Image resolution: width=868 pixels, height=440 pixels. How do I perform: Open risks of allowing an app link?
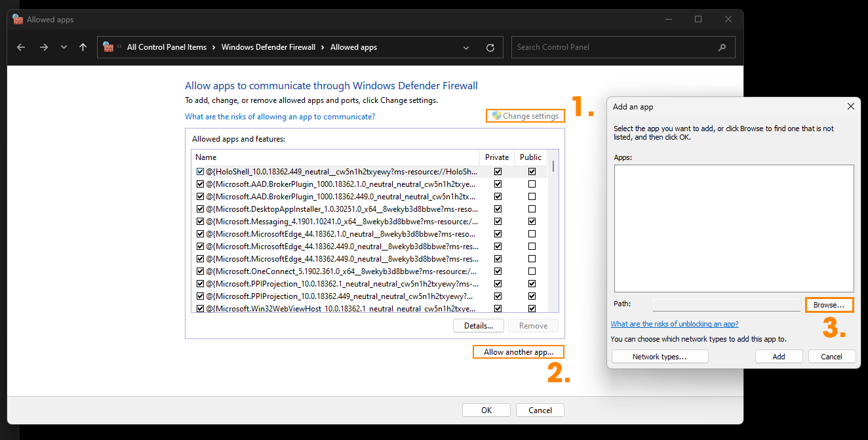point(280,117)
